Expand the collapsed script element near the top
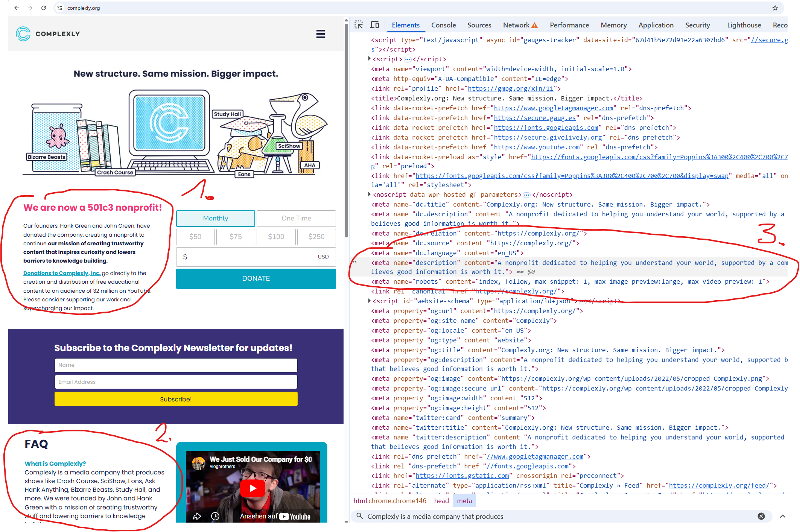 pos(370,59)
